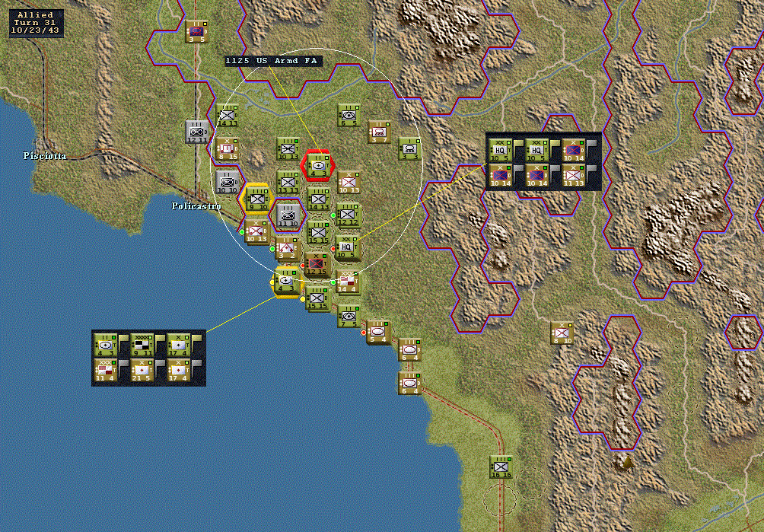Click the Pisciotta city label

(45, 155)
